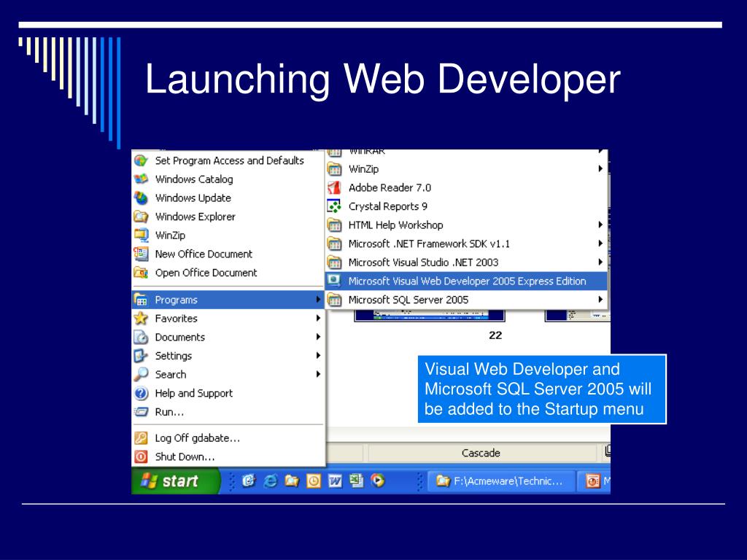The height and width of the screenshot is (560, 747).
Task: Click the Favorites star icon
Action: [x=141, y=318]
